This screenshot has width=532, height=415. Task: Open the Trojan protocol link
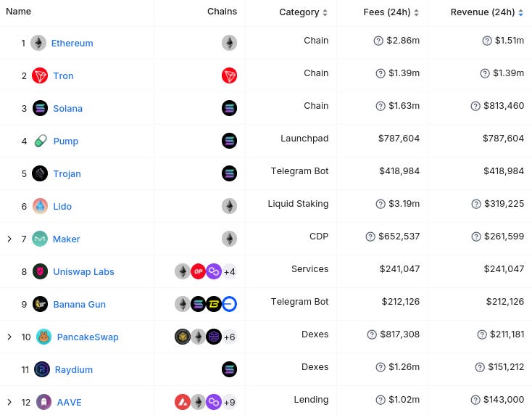pos(67,173)
